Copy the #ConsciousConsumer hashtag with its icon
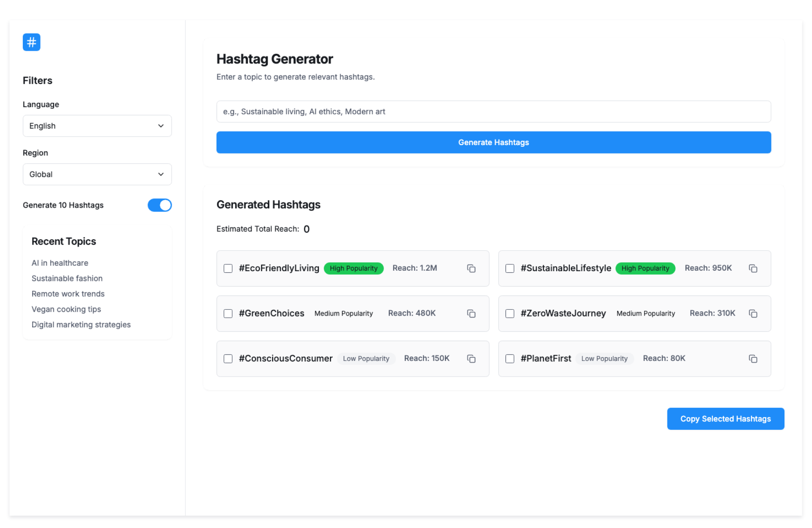 tap(471, 359)
